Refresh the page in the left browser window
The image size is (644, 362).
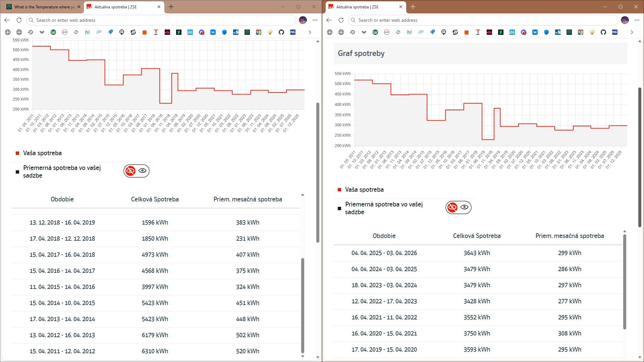(x=19, y=20)
